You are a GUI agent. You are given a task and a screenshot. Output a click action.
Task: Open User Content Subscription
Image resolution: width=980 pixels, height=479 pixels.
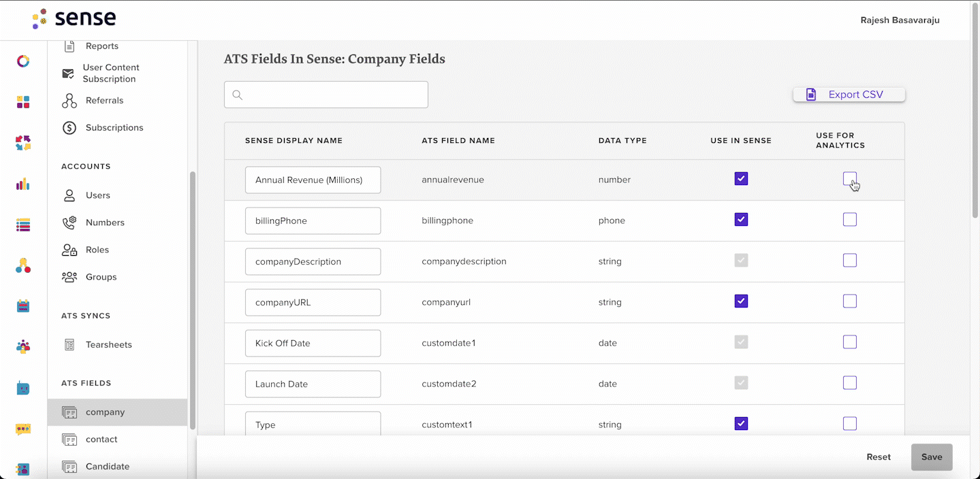click(111, 73)
